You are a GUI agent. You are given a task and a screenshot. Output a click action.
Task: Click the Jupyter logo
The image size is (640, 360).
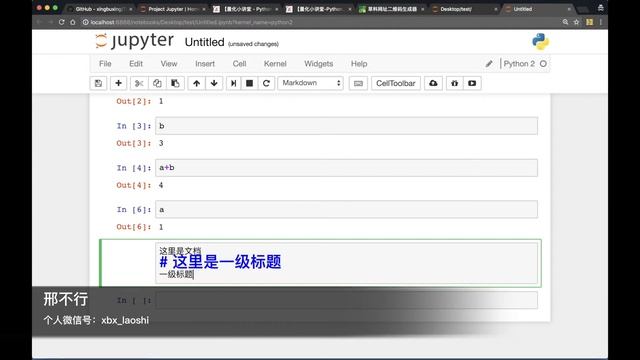coord(135,41)
